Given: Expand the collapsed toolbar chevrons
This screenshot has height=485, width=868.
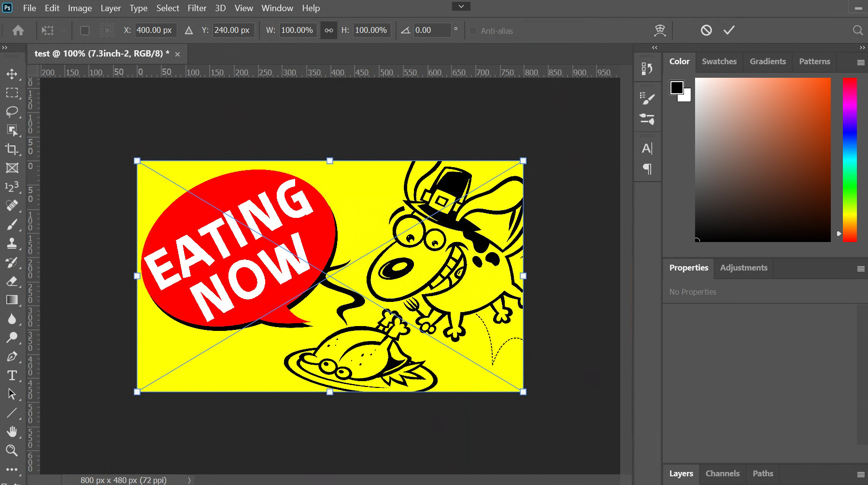Looking at the screenshot, I should [x=5, y=48].
